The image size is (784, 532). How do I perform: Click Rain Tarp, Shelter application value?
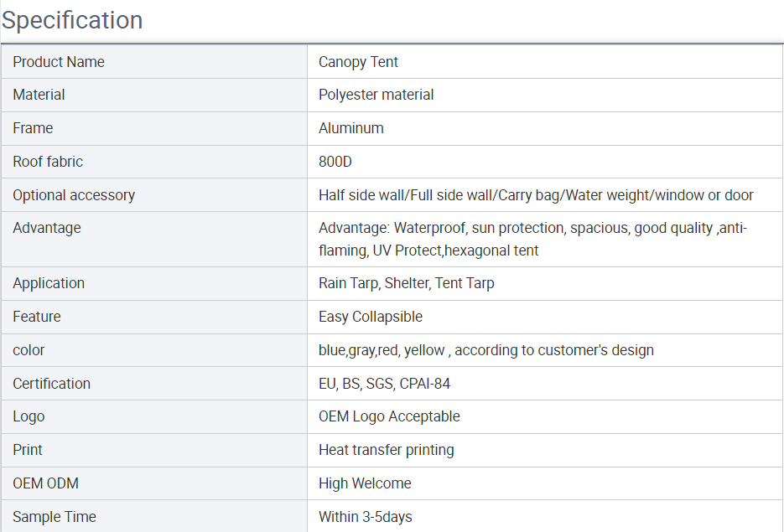click(x=406, y=283)
